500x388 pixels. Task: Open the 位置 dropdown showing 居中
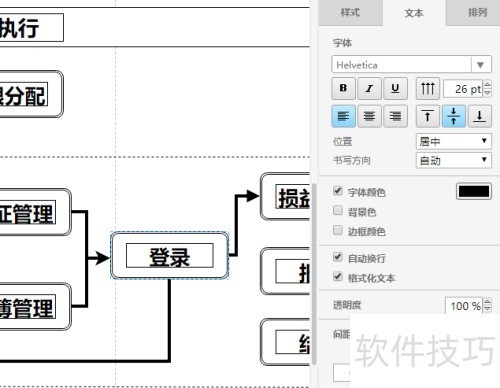click(454, 141)
